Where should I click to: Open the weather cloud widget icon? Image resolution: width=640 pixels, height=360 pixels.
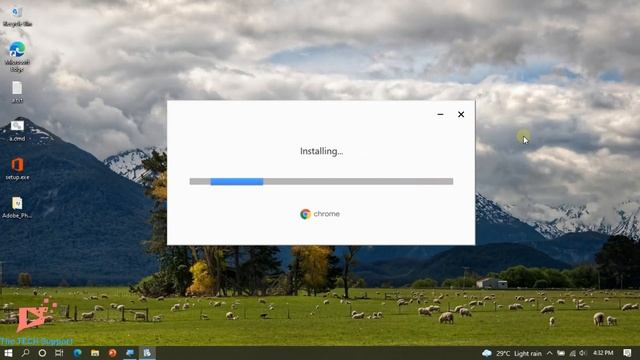point(487,353)
